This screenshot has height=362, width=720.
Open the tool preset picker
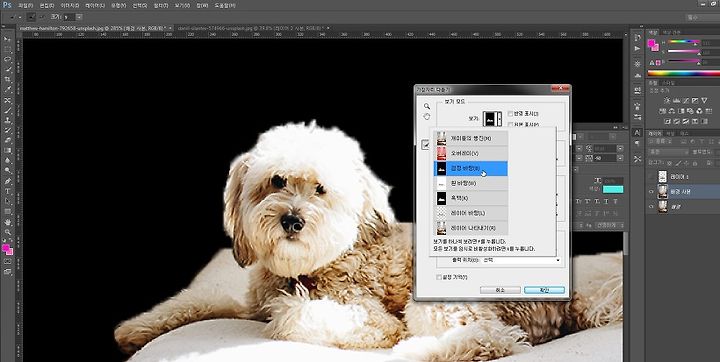pyautogui.click(x=16, y=17)
